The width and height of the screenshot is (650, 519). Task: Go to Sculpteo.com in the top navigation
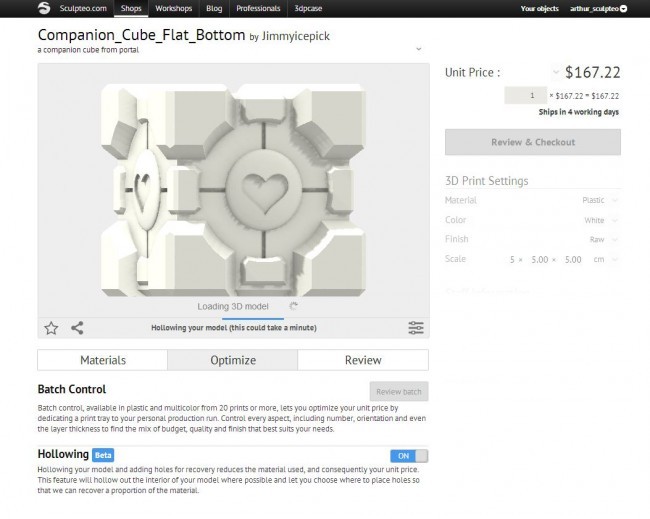coord(83,8)
